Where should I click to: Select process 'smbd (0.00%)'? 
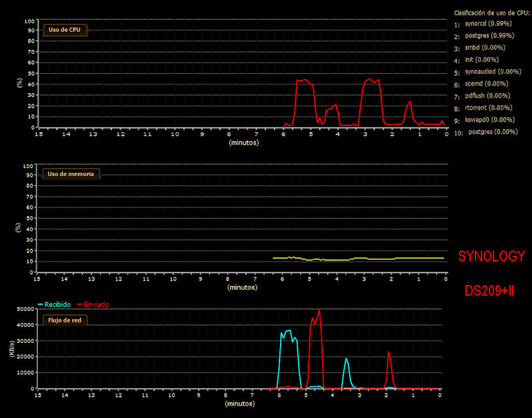[x=485, y=48]
